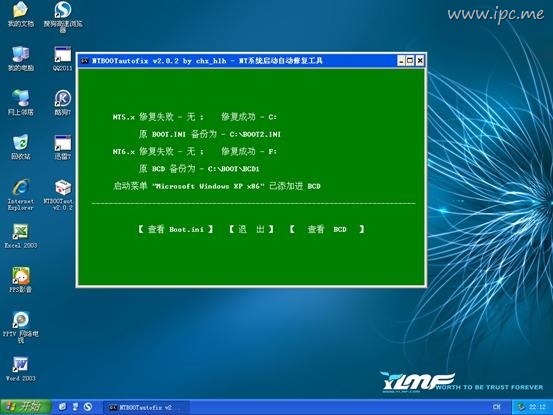Viewport: 553px width, 415px height.
Task: Click the text "C:\BOOT\BCD1" backup path
Action: coord(233,169)
